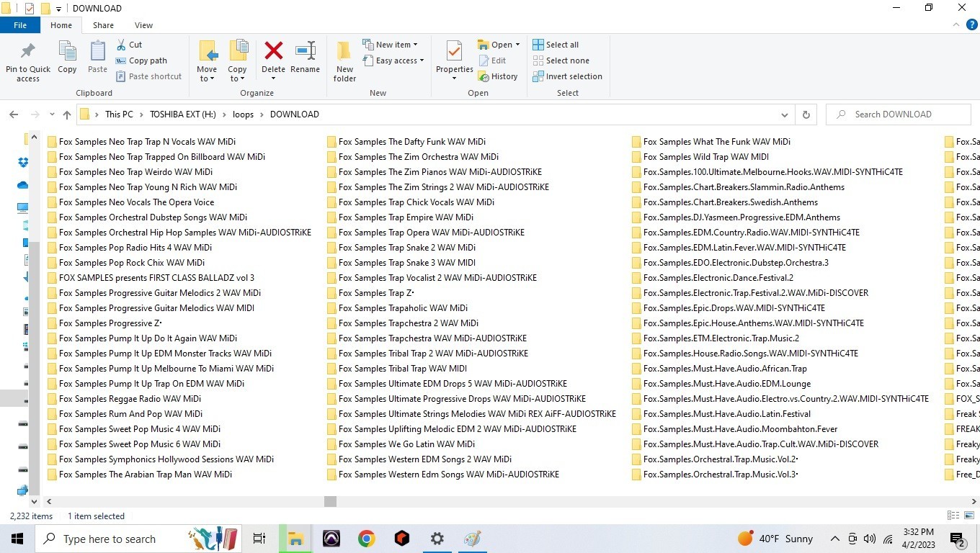Select Fox.Samples.Orchestral.Trap.Music.Vol.3 folder
This screenshot has height=553, width=980.
click(715, 475)
